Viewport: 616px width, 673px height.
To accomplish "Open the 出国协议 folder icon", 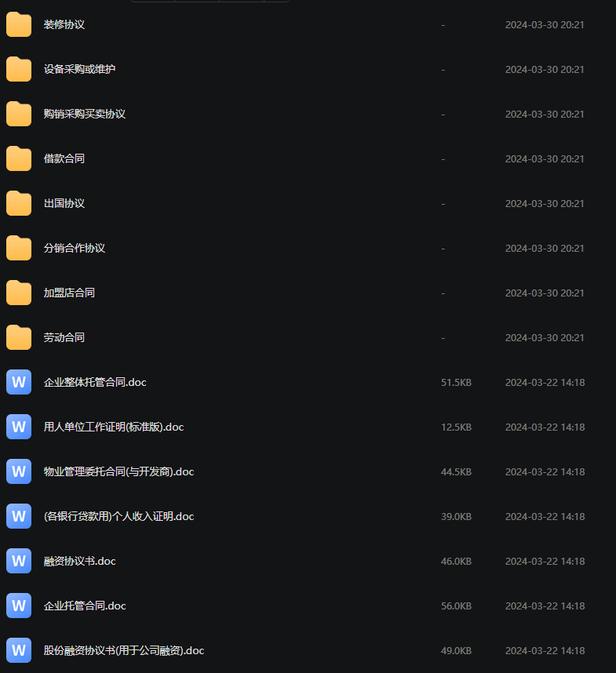I will [x=19, y=203].
